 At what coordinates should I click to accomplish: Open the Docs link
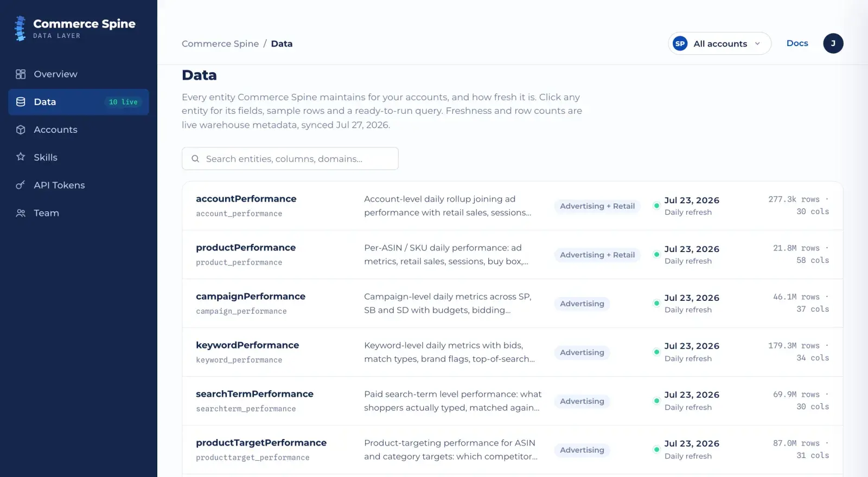[797, 43]
